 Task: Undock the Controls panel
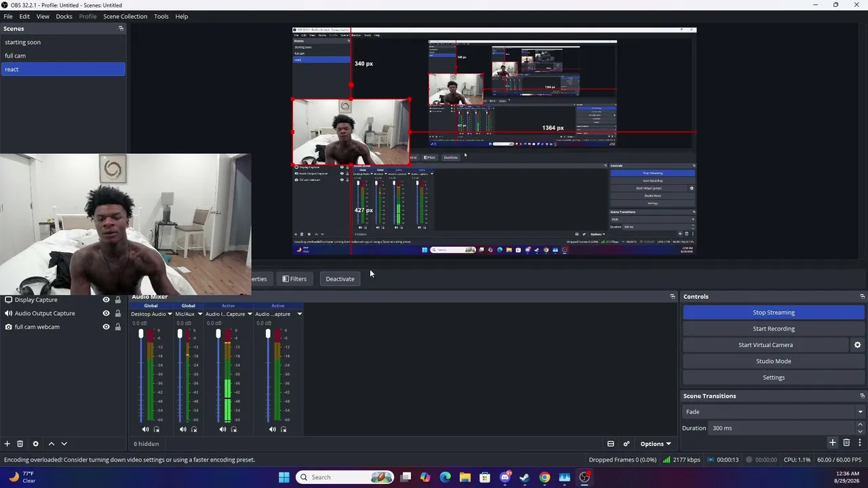[862, 296]
